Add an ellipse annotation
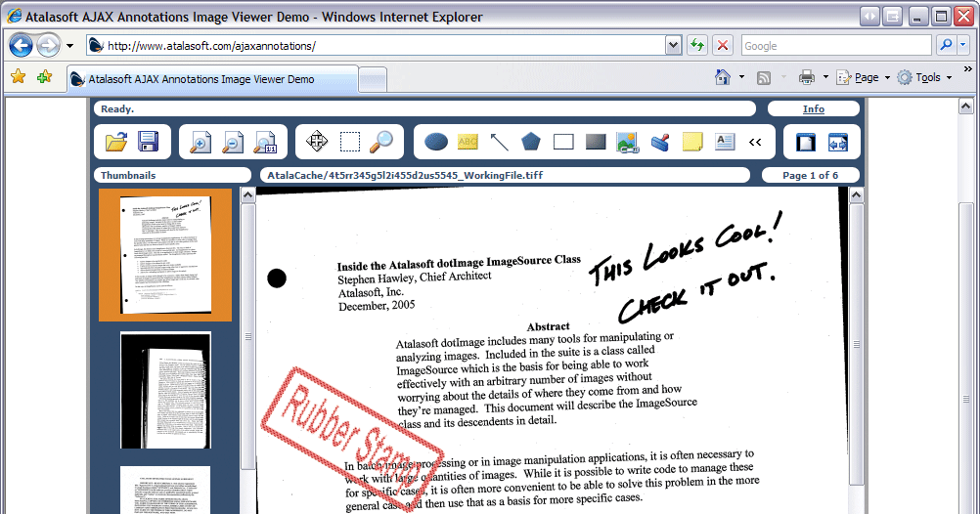This screenshot has width=980, height=514. point(435,142)
